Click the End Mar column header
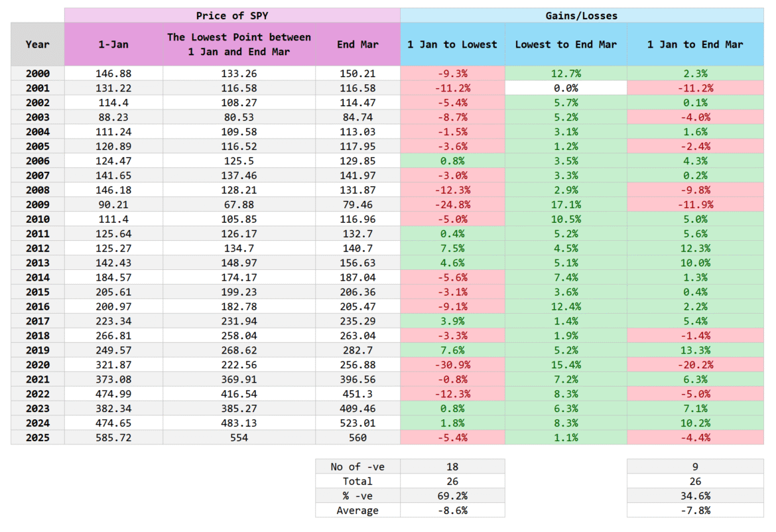Screen dimensions: 776x532 pos(357,44)
